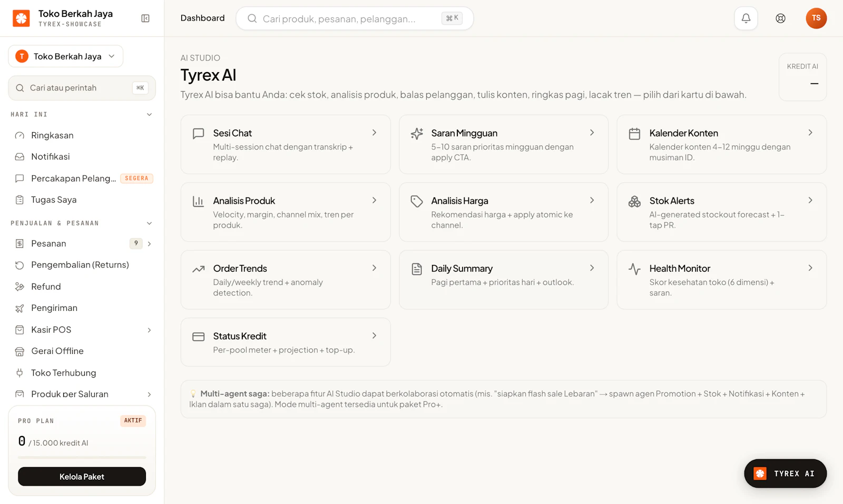Click the SEGERA badge
The image size is (843, 504).
(x=136, y=178)
